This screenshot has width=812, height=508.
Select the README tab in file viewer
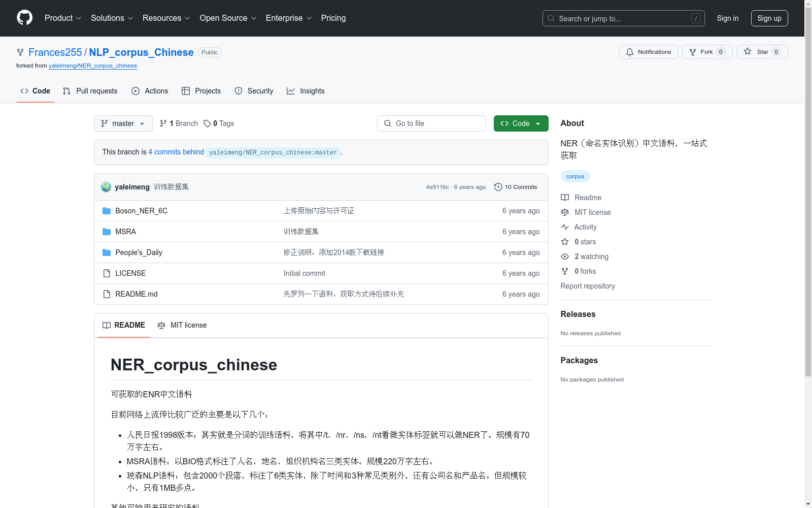tap(124, 325)
